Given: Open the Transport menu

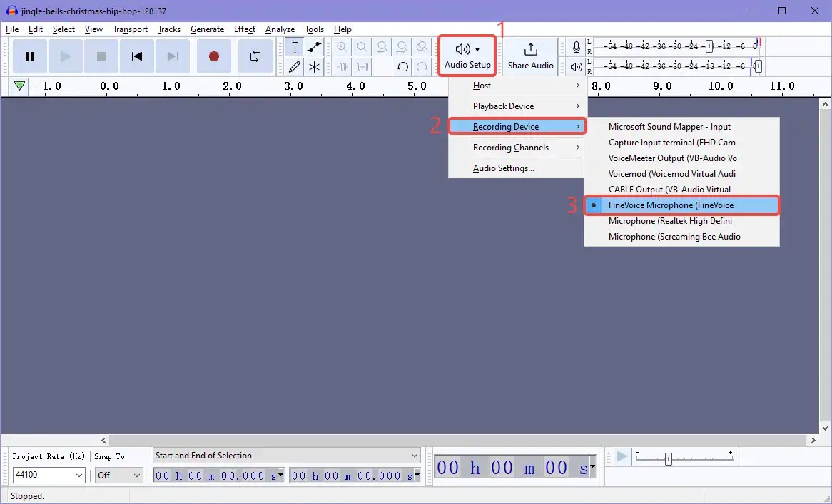Looking at the screenshot, I should (130, 29).
